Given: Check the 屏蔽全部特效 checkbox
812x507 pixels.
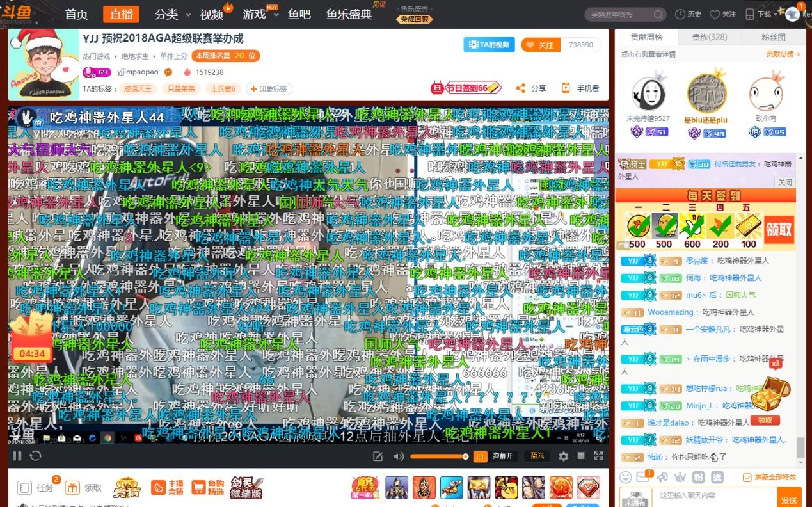Looking at the screenshot, I should tap(747, 478).
